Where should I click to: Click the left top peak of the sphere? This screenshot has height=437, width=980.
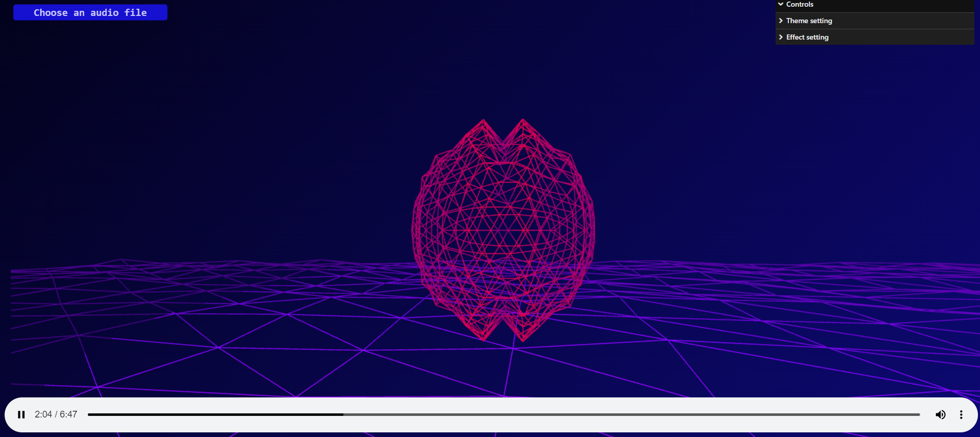[483, 121]
